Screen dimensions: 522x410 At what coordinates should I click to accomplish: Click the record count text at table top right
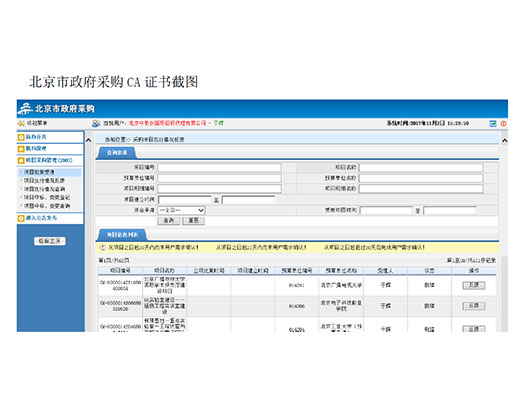(x=471, y=260)
